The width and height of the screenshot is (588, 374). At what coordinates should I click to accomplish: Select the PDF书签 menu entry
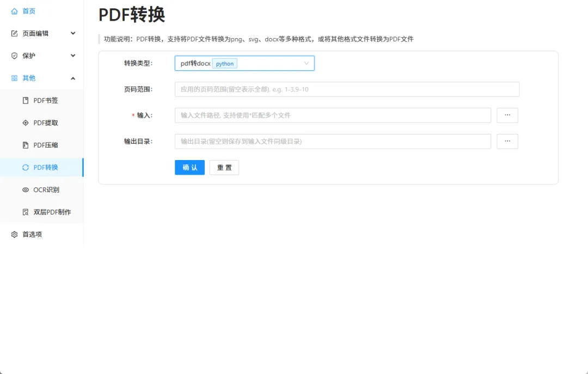point(41,101)
